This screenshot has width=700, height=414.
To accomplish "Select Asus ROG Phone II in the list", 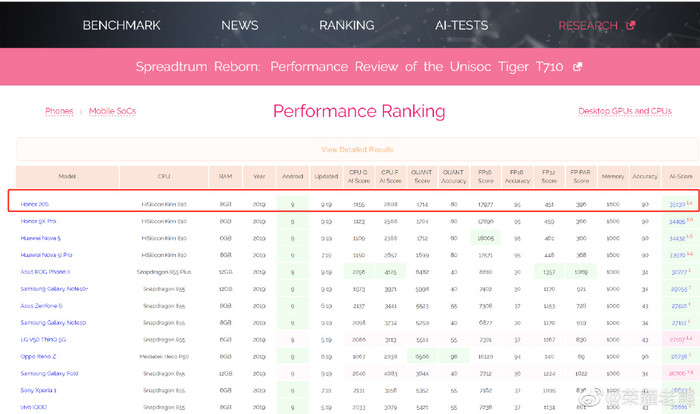I will 45,271.
